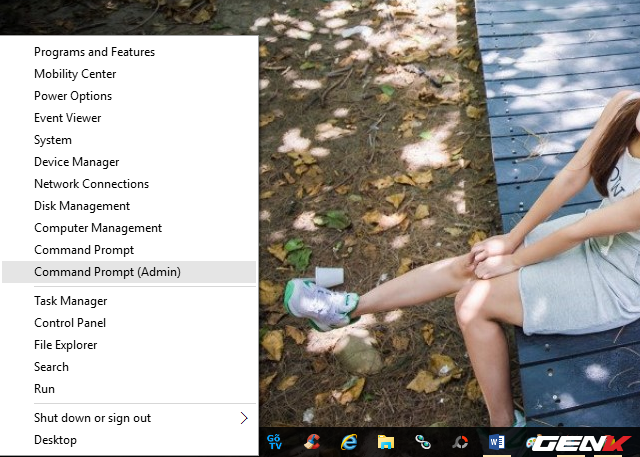
Task: Select Network Connections menu item
Action: (129, 184)
